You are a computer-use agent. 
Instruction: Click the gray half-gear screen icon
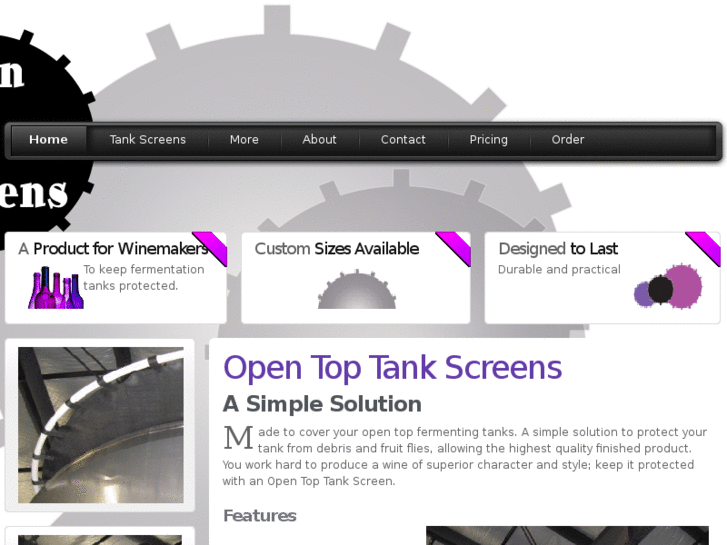357,289
